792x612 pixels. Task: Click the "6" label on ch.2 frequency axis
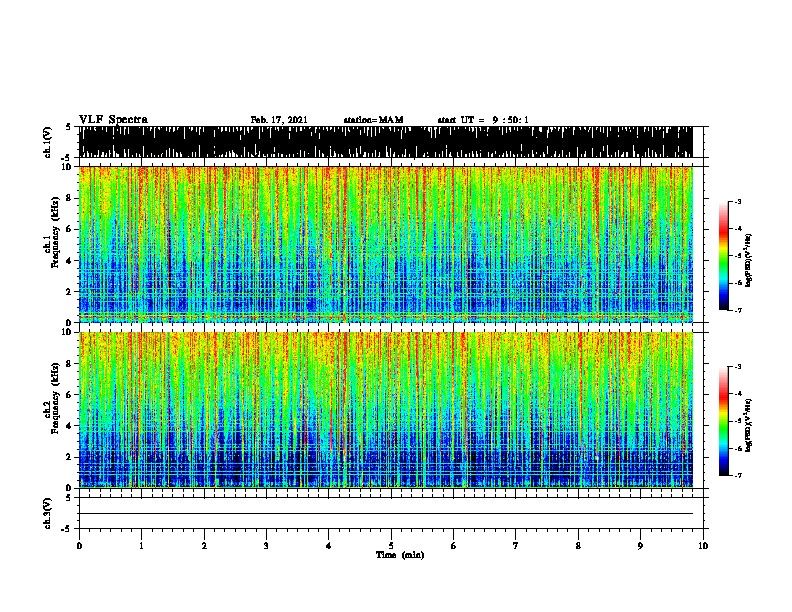pos(70,394)
